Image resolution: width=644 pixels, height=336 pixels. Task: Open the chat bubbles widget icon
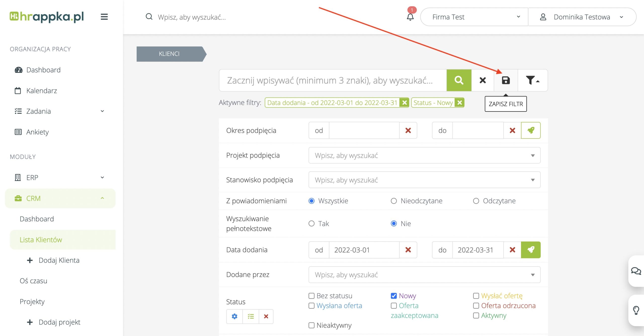coord(636,271)
